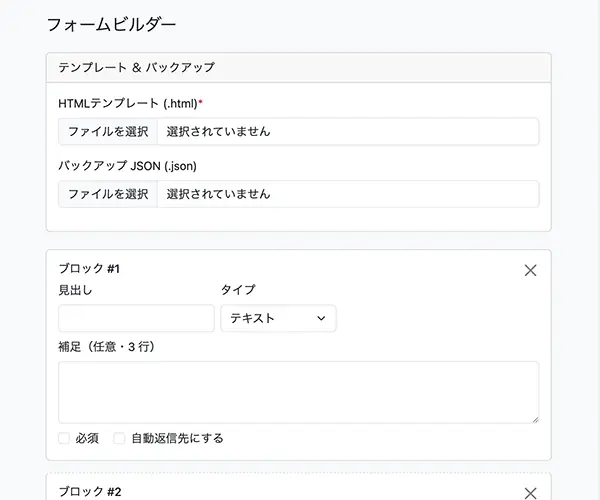Click the 必須 label text
This screenshot has height=500, width=600.
coord(87,438)
